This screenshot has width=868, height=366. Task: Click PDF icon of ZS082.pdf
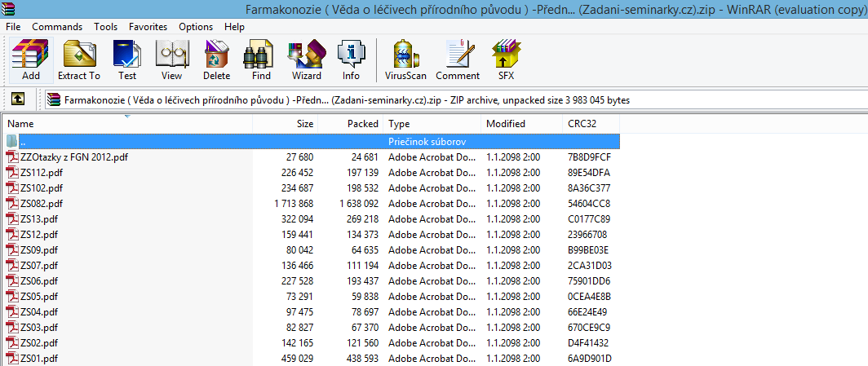[x=12, y=204]
